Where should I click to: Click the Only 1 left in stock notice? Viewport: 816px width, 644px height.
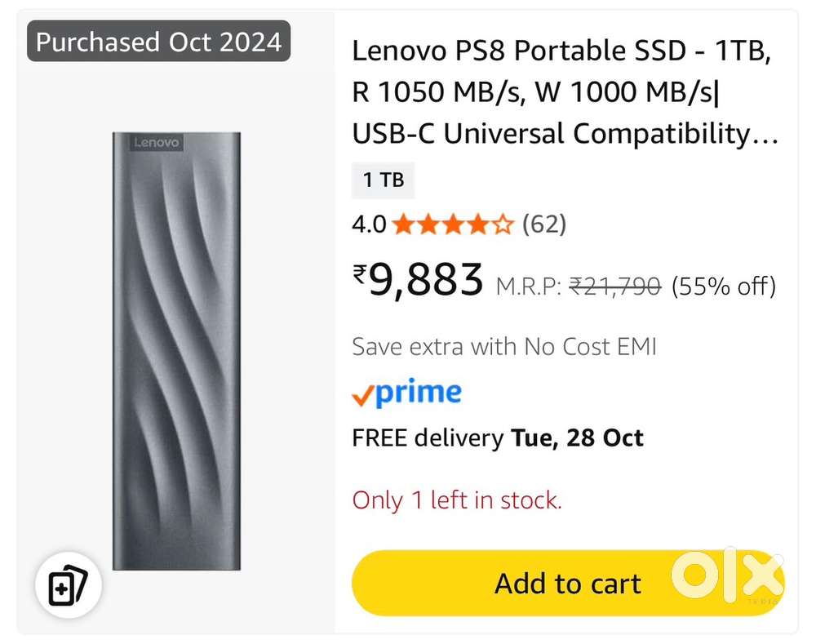pos(457,500)
